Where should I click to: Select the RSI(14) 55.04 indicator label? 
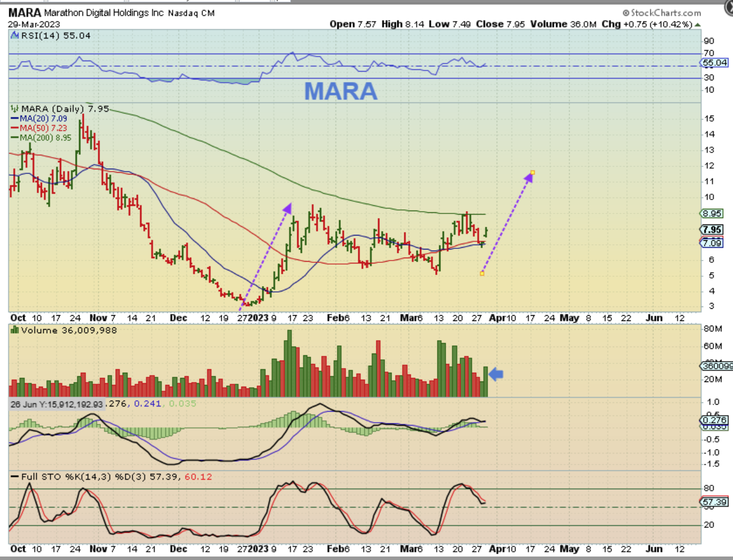click(56, 35)
